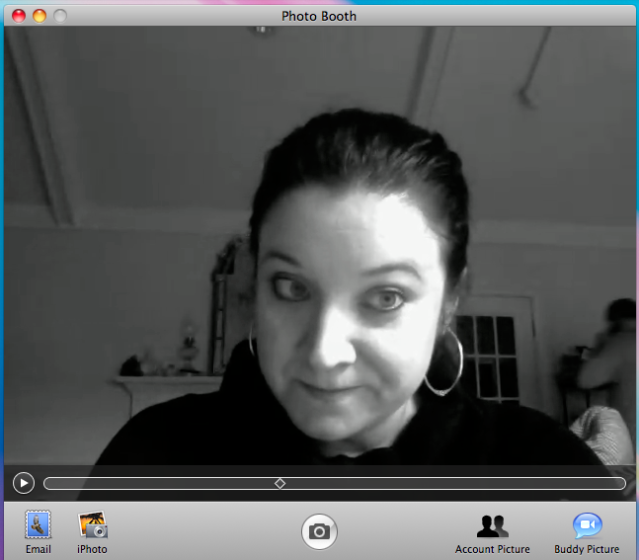The width and height of the screenshot is (639, 560).
Task: Play the recorded video clip
Action: pos(23,483)
